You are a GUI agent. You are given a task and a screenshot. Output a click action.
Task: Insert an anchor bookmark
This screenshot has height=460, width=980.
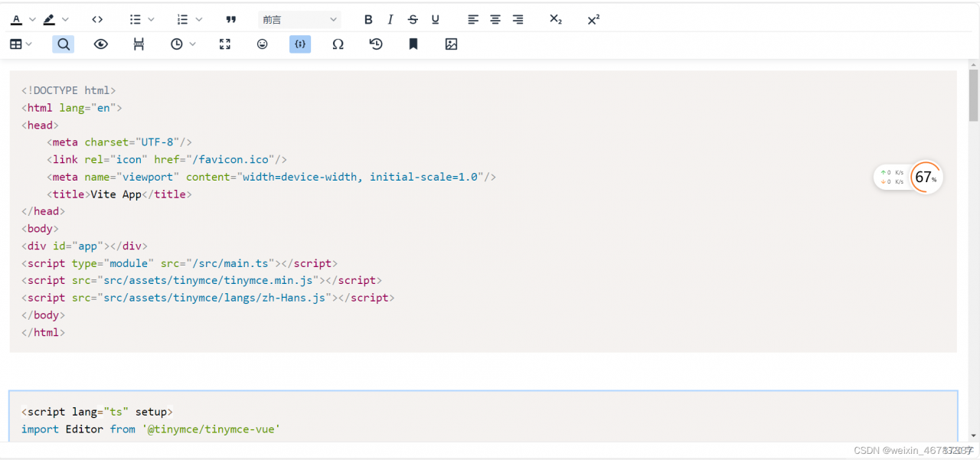click(x=413, y=44)
